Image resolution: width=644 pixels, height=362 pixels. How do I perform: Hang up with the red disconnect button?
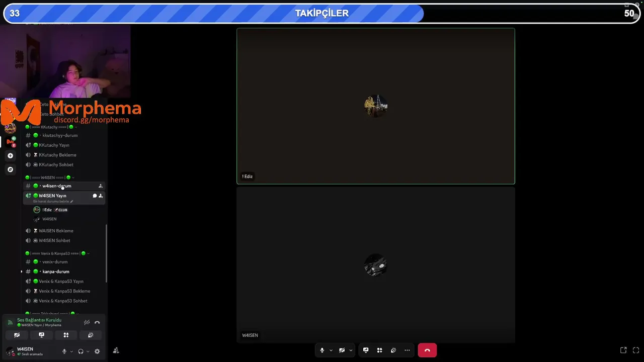point(427,350)
